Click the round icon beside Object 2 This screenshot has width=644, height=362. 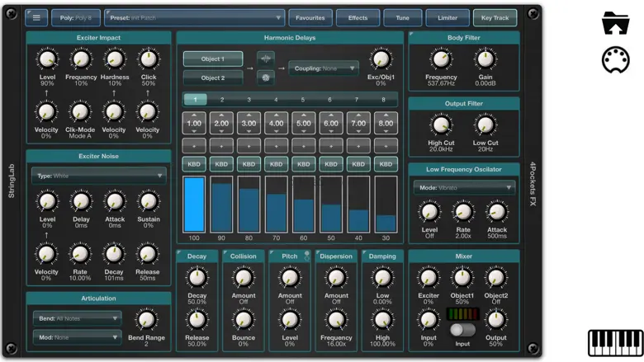coord(266,78)
